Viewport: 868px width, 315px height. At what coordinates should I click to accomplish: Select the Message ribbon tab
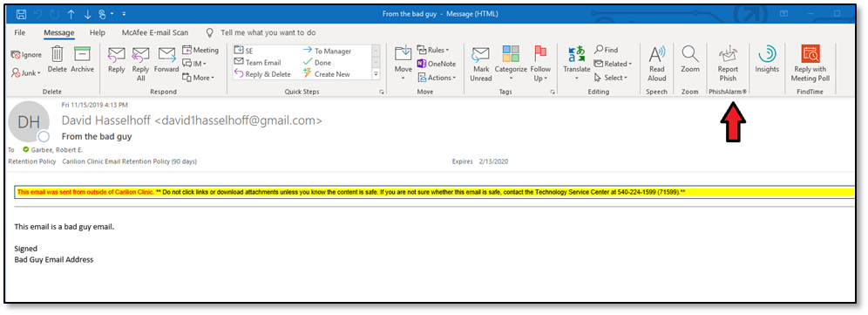58,32
